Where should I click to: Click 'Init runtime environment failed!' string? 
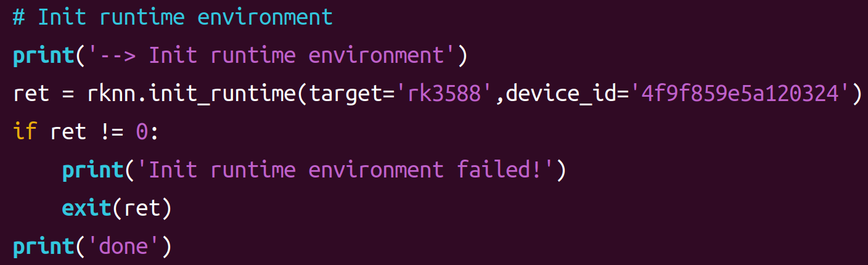345,171
